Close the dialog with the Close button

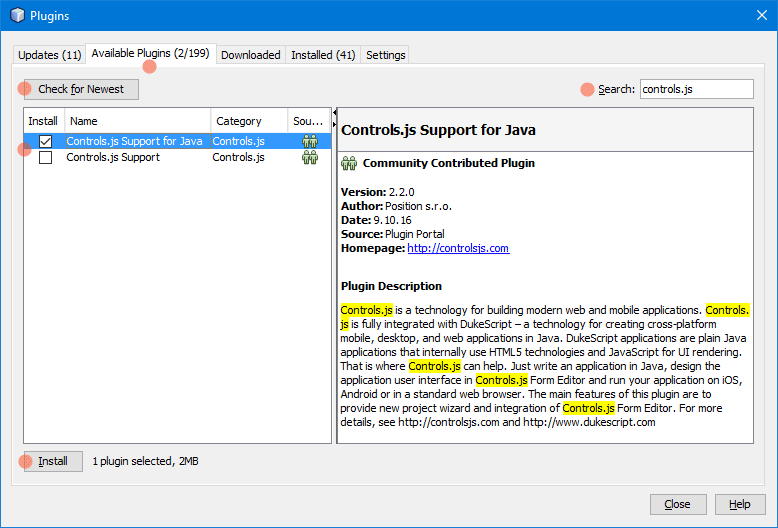point(678,504)
